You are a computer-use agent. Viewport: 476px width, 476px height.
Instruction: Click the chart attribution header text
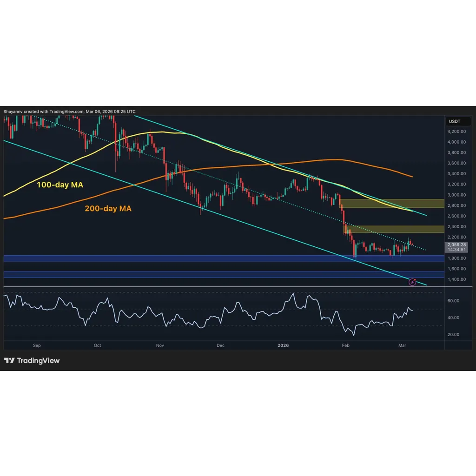[70, 112]
